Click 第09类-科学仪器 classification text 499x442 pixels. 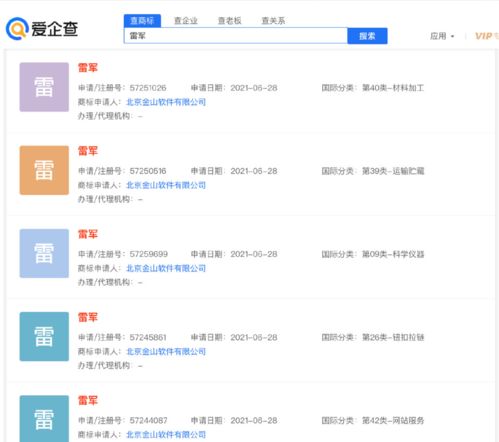point(393,254)
